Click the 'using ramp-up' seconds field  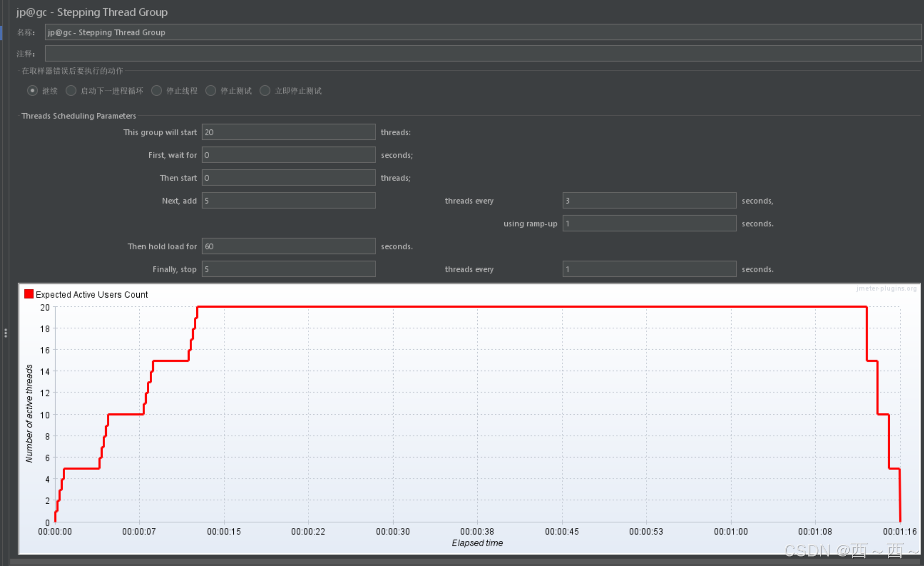click(649, 224)
